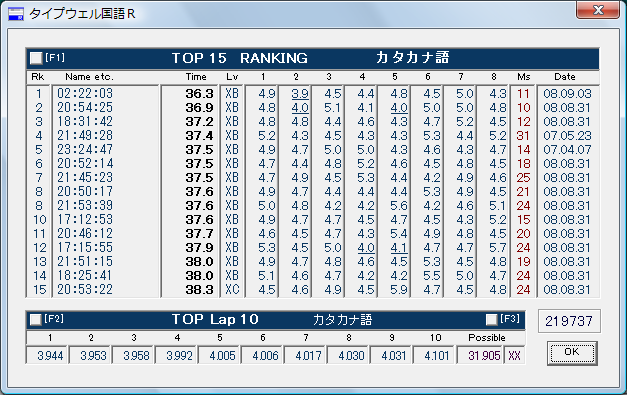Select lap time 4.005
The image size is (627, 395).
coord(222,355)
